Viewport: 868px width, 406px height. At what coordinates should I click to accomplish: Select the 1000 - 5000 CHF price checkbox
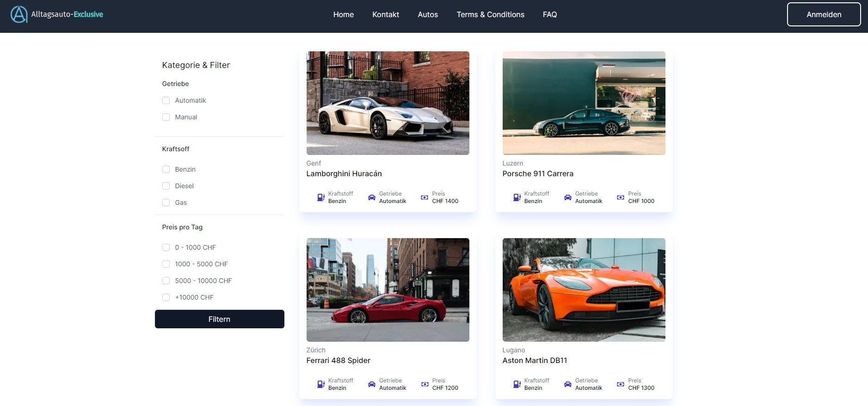[x=166, y=264]
